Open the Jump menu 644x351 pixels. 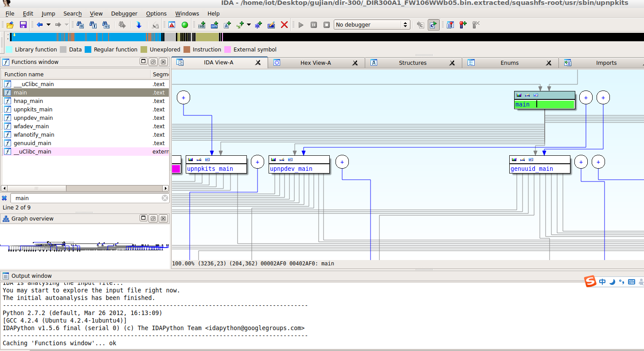(48, 14)
